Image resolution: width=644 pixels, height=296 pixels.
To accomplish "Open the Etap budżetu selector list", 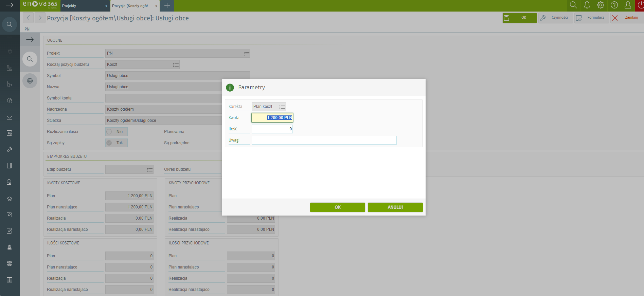I will [149, 170].
